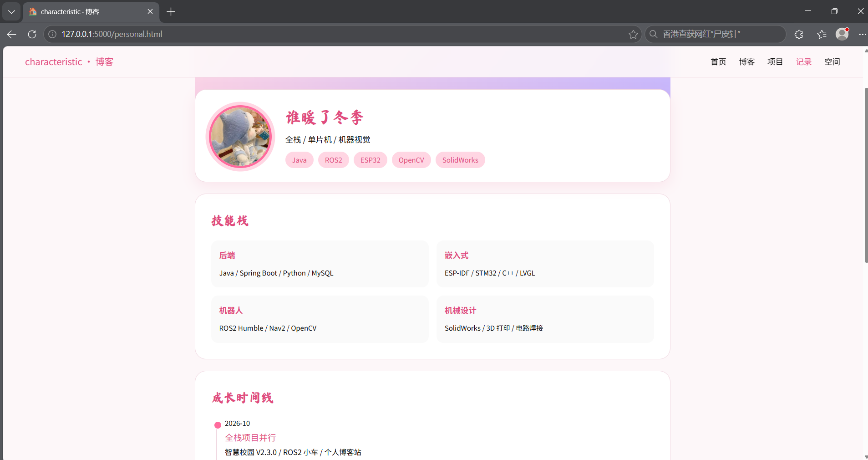Click the text 'ESP-IDF / STM32 / C++ / LVGL'

(490, 273)
